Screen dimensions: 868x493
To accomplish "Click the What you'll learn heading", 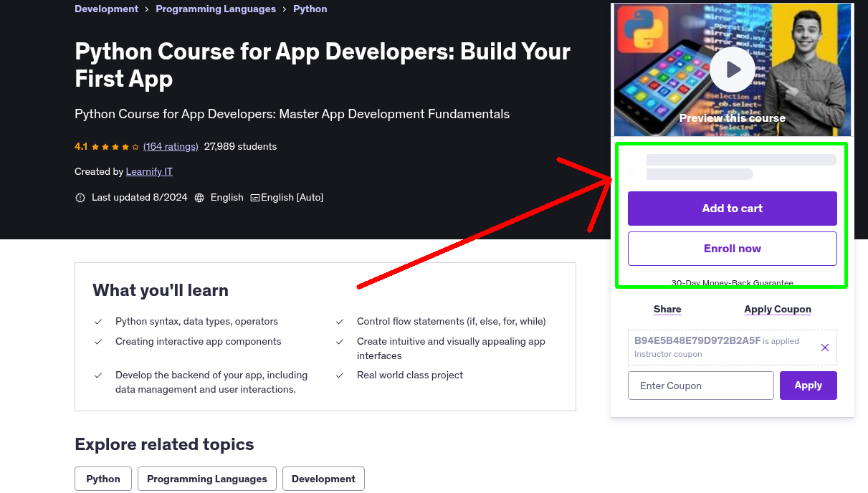I will click(161, 290).
